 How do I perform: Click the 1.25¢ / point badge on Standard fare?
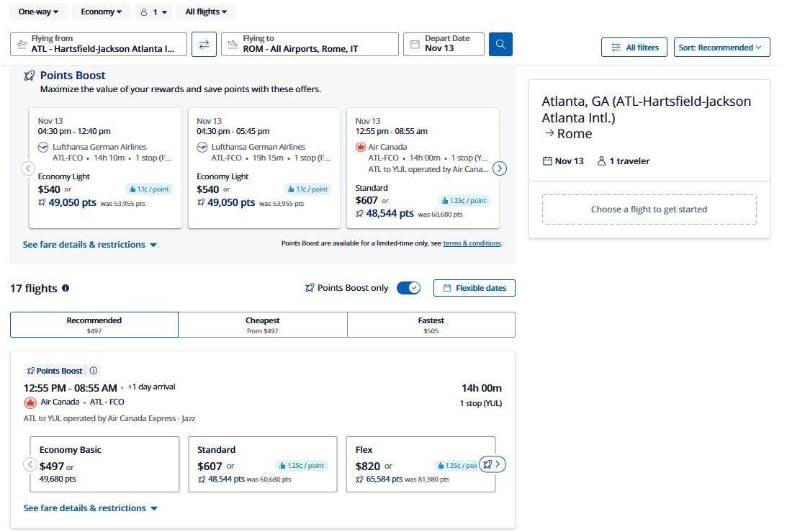[x=301, y=466]
